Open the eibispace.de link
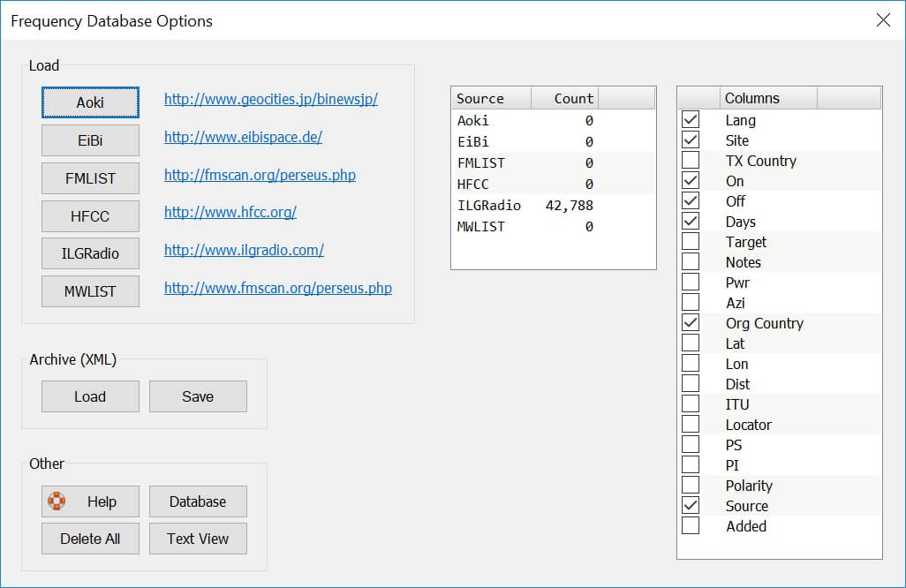906x588 pixels. (243, 137)
